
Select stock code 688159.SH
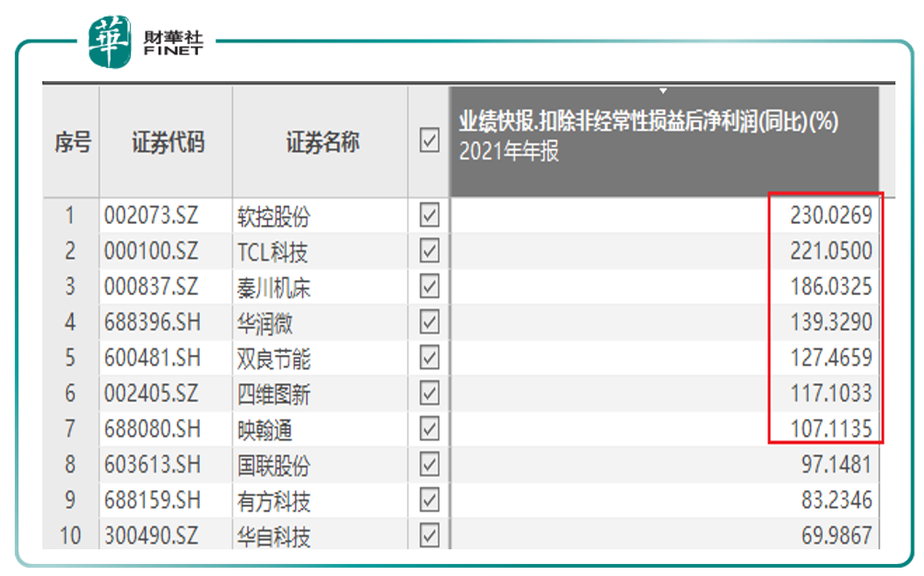pyautogui.click(x=153, y=500)
